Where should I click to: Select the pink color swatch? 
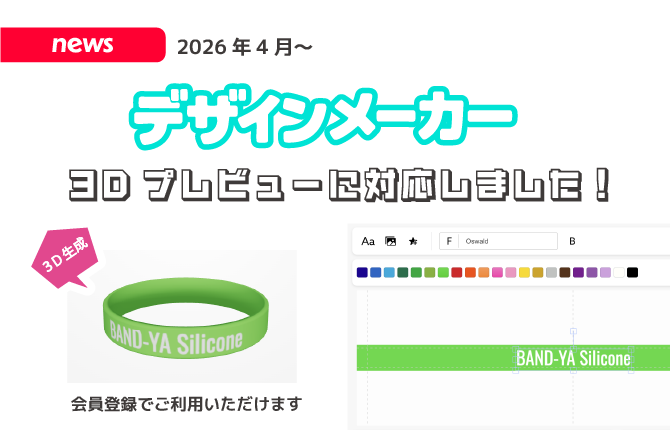tap(497, 272)
